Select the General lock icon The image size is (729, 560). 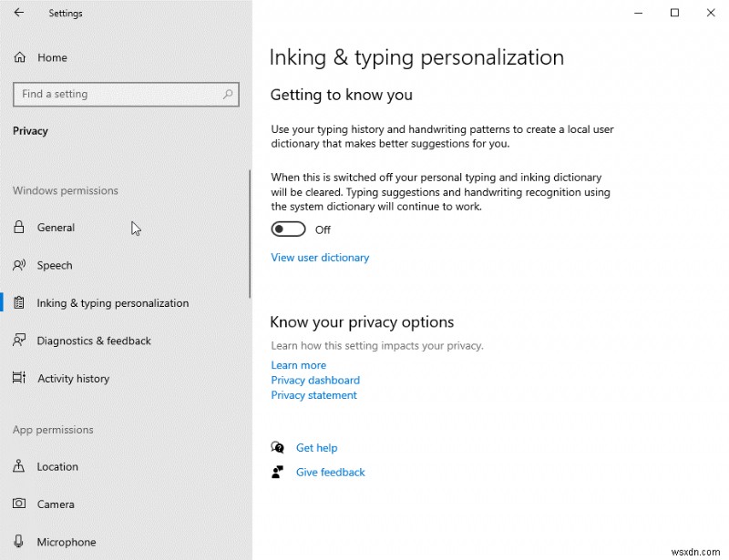(20, 228)
